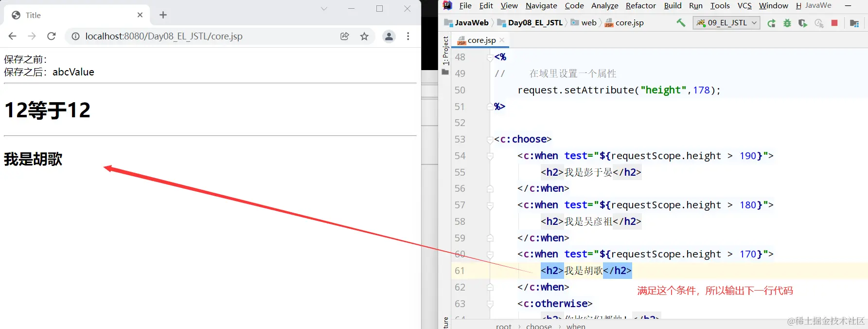Open Chrome three-dot menu
This screenshot has height=329, width=868.
click(x=408, y=36)
